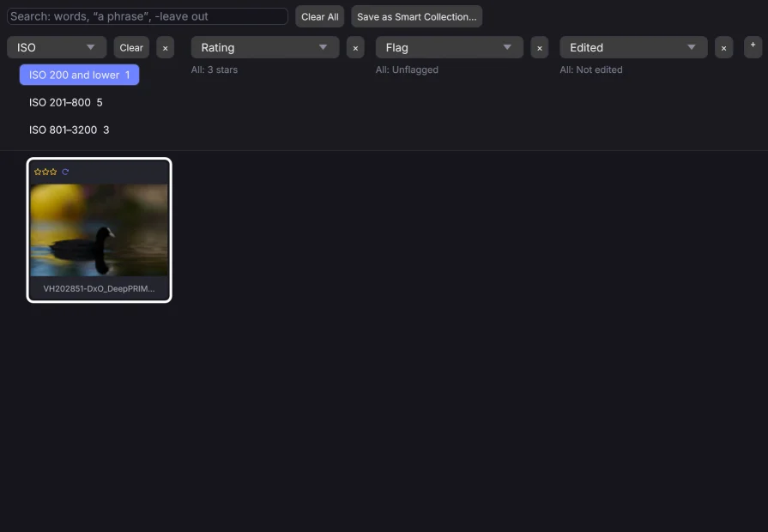Remove the ISO filter with its x icon
This screenshot has width=768, height=532.
pyautogui.click(x=165, y=48)
